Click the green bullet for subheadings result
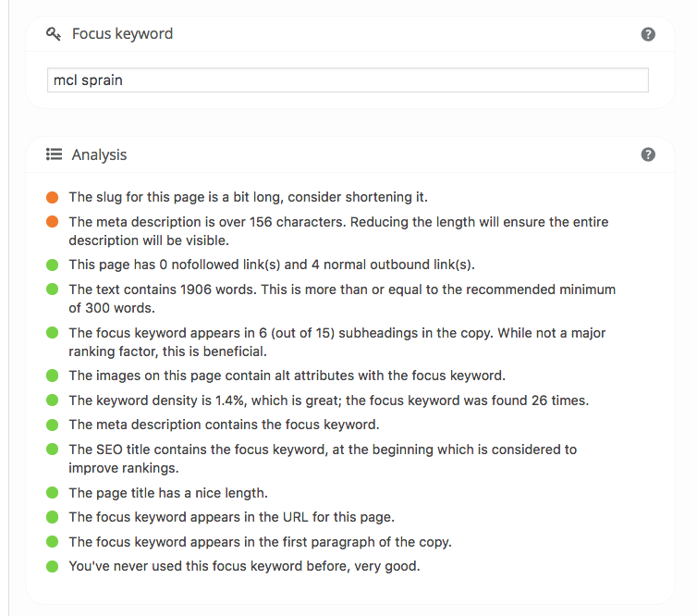697x616 pixels. coord(52,333)
